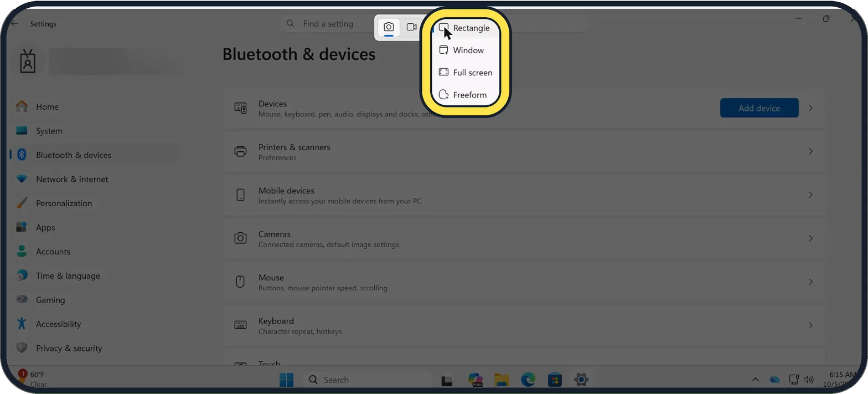Open Apps settings in the sidebar
The width and height of the screenshot is (868, 394).
pyautogui.click(x=94, y=227)
